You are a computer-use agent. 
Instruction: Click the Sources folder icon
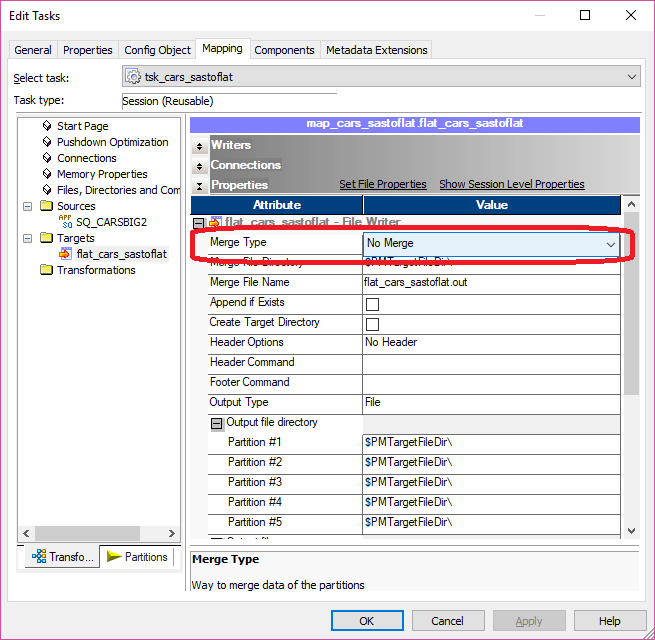pyautogui.click(x=47, y=206)
